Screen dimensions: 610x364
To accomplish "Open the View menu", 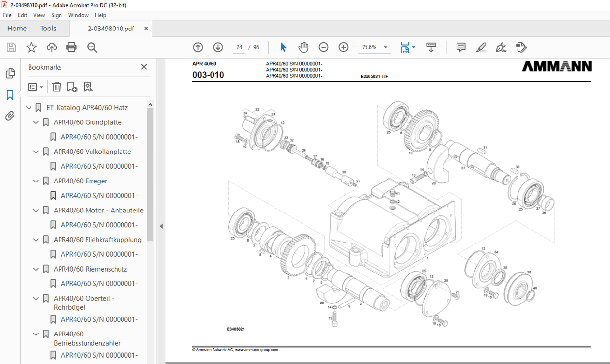I will coord(39,15).
